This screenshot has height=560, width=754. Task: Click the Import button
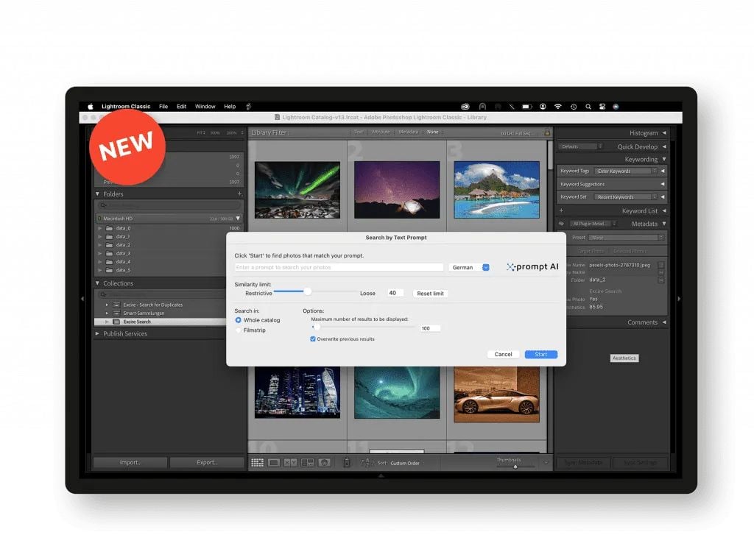(130, 462)
